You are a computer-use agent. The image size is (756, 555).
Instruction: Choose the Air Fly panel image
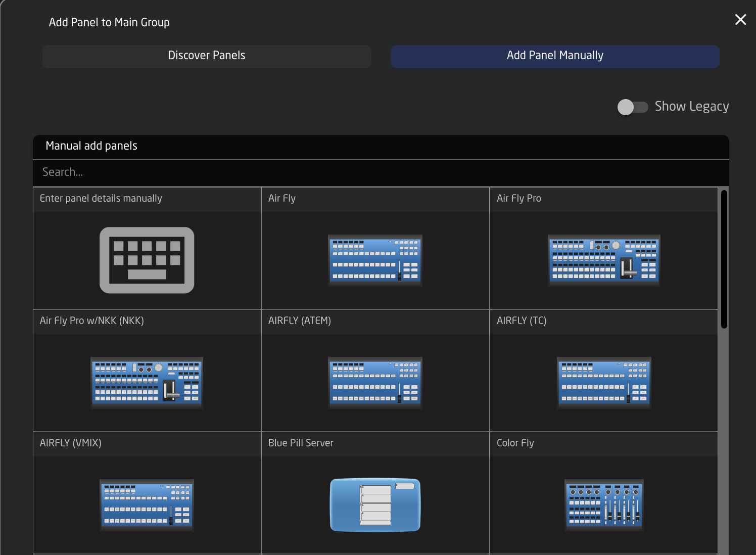(x=375, y=260)
